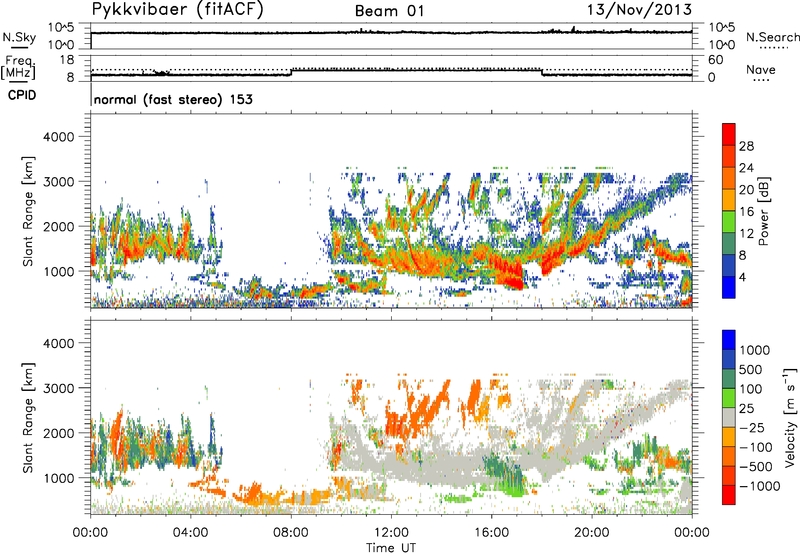This screenshot has height=554, width=800.
Task: Click the blue bottom of power color bar
Action: coord(729,287)
